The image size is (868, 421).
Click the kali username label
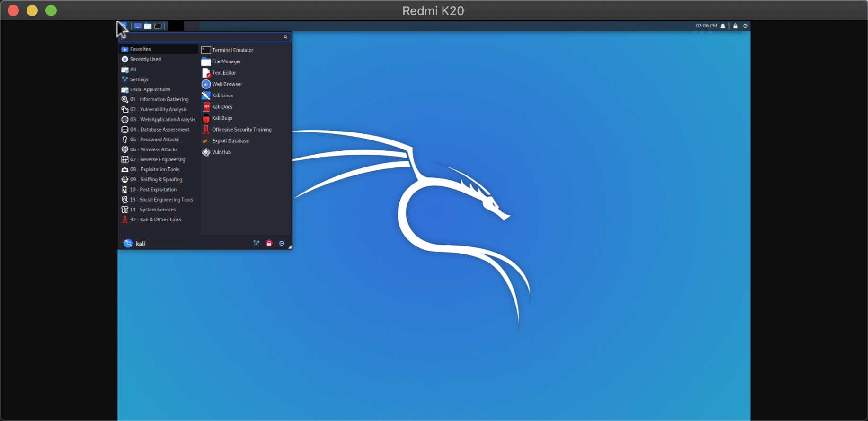tap(141, 244)
